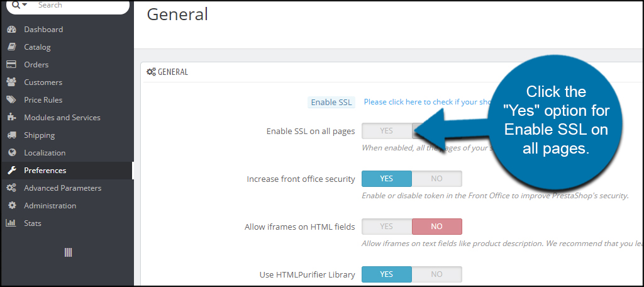Click the Localization globe icon
The image size is (644, 287).
[11, 152]
